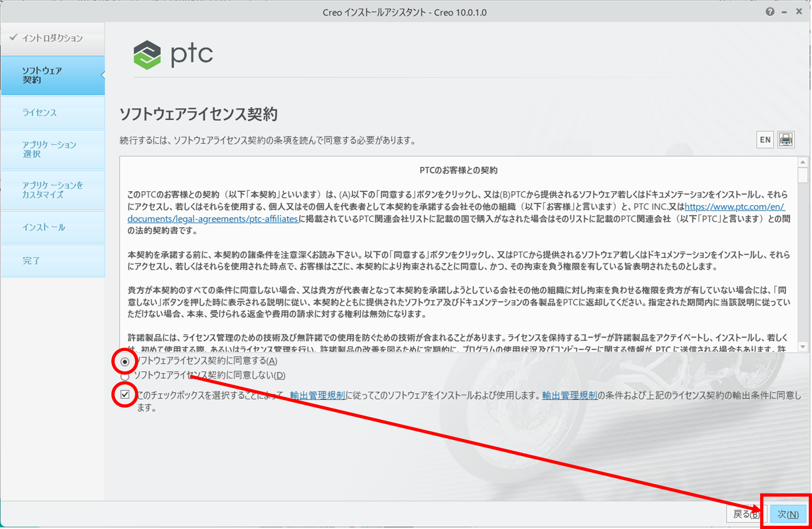Switch agreement language with EN button
812x529 pixels.
click(x=765, y=140)
